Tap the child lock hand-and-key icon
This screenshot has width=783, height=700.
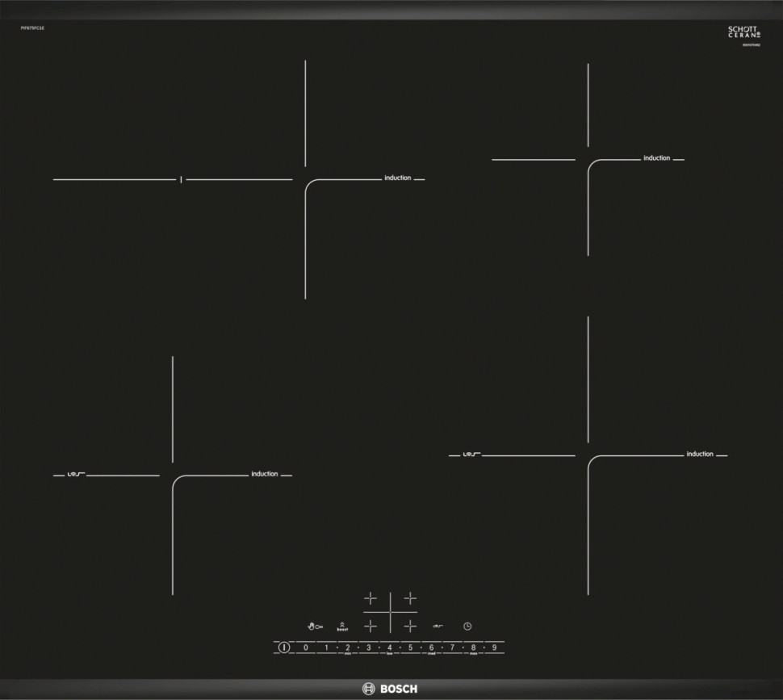click(x=315, y=626)
